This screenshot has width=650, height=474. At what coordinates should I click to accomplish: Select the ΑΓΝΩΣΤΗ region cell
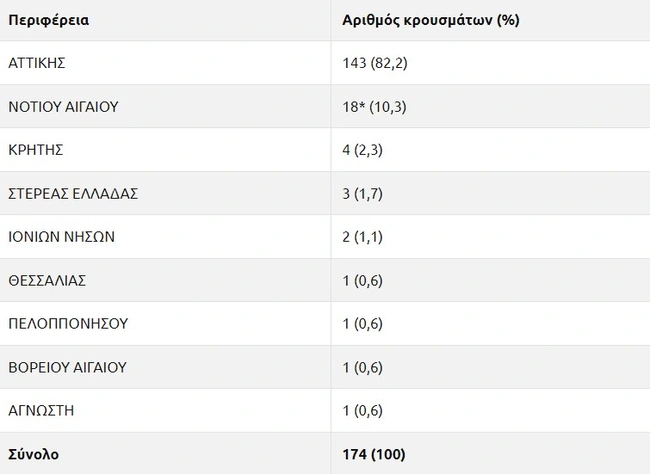tap(40, 410)
